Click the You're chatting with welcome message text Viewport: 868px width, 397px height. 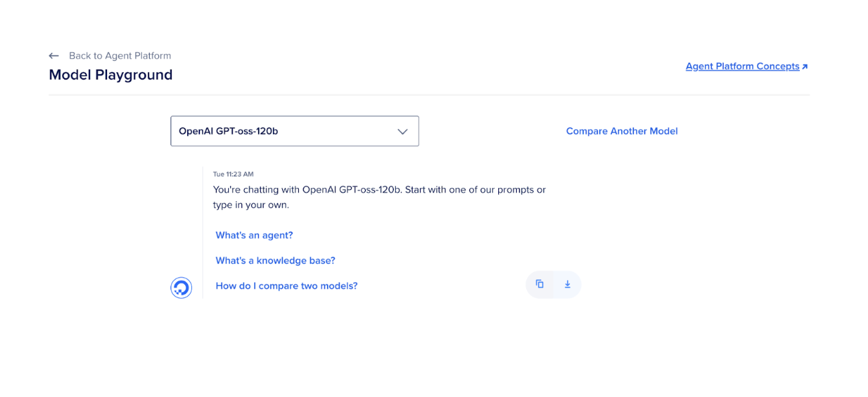(379, 190)
